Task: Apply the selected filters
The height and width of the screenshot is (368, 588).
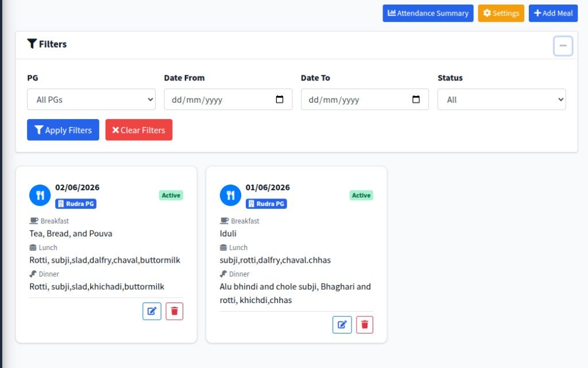Action: 63,130
